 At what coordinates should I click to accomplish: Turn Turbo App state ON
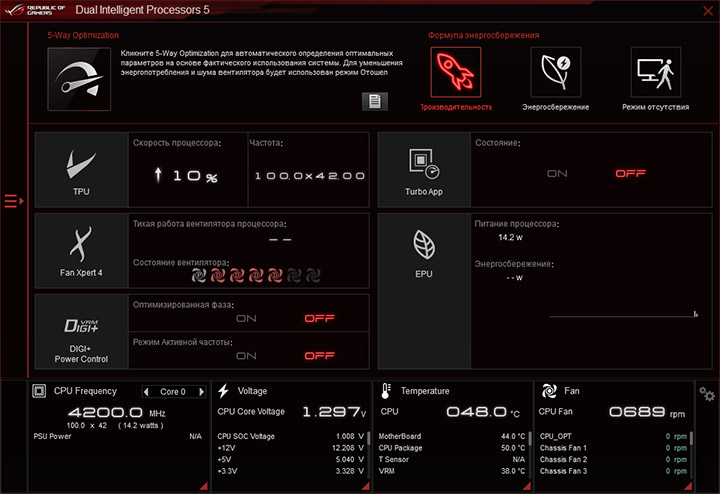click(x=557, y=174)
